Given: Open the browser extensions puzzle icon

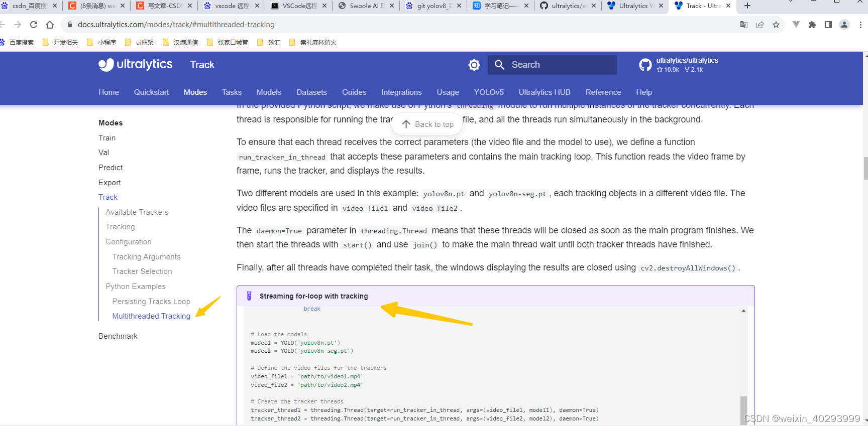Looking at the screenshot, I should [812, 25].
